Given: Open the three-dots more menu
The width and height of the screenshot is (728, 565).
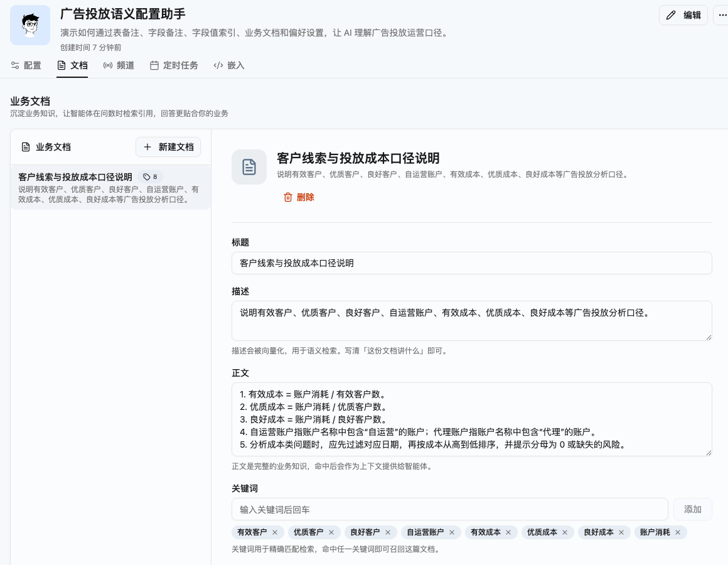Looking at the screenshot, I should click(722, 15).
